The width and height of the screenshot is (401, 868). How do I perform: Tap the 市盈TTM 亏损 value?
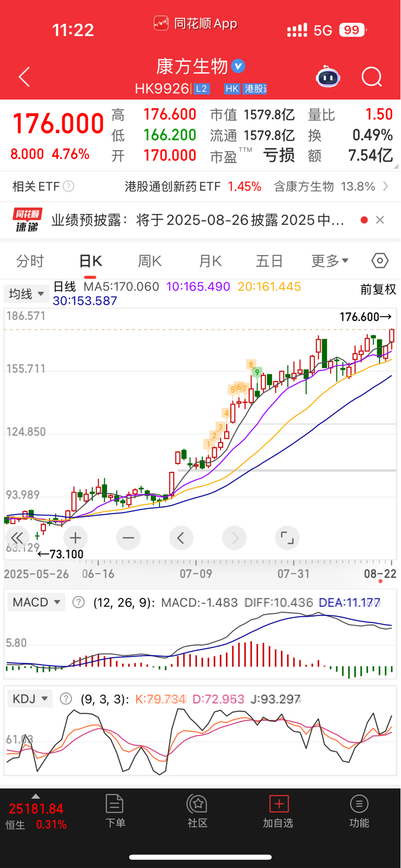pyautogui.click(x=279, y=155)
